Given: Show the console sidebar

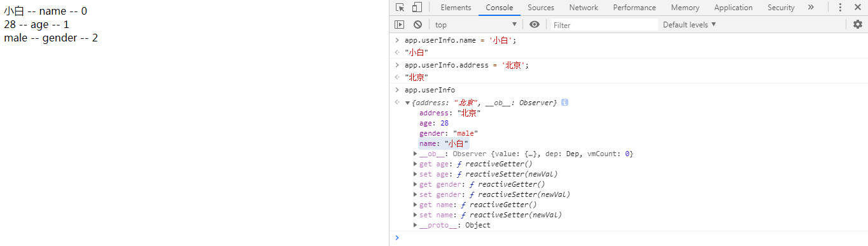Looking at the screenshot, I should pos(399,24).
